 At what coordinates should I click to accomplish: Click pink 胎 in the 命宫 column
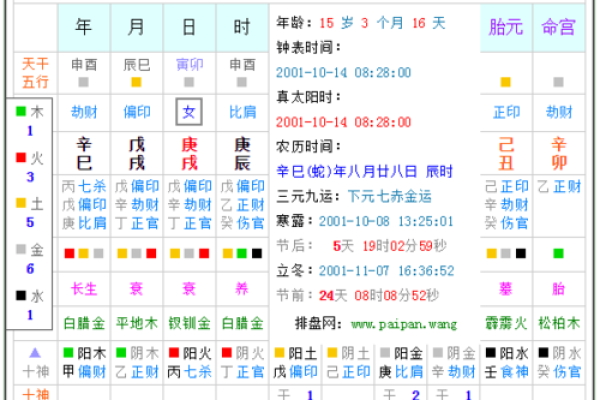tap(559, 289)
